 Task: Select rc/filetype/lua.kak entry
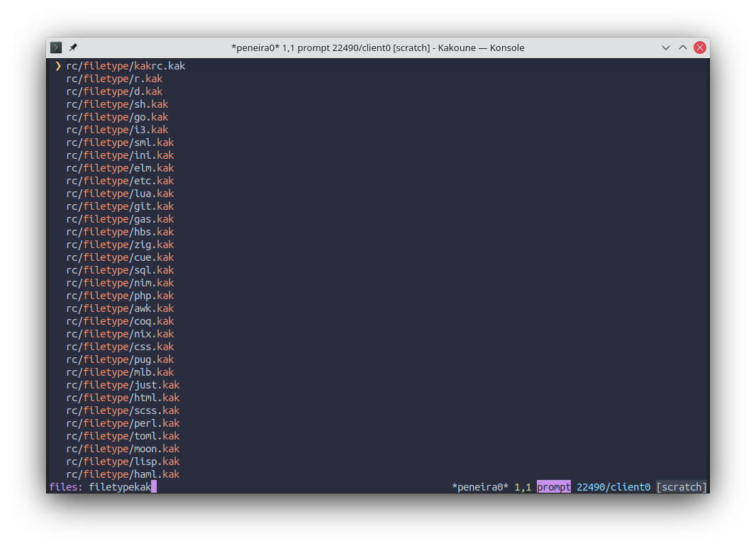pos(120,194)
